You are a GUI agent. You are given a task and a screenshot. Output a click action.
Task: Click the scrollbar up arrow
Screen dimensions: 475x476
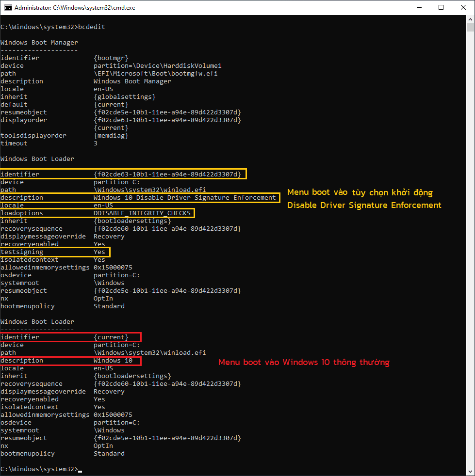point(471,19)
